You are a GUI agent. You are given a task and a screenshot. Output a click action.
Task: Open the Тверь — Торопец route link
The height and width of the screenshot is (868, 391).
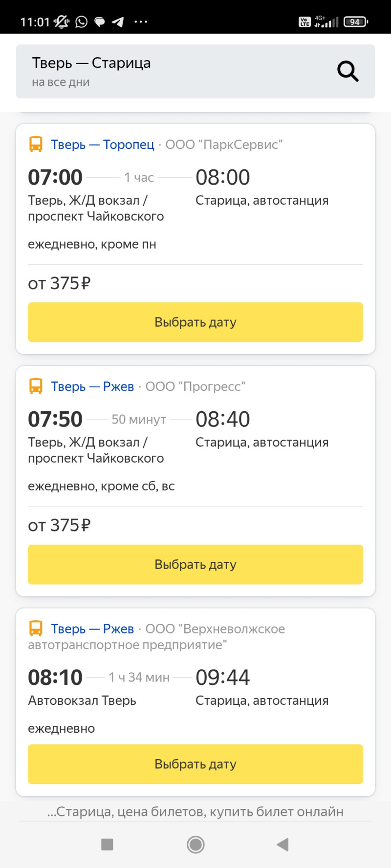(x=103, y=145)
